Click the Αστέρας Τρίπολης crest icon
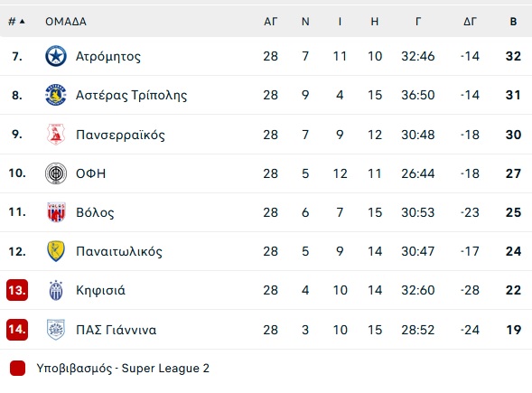 [x=56, y=95]
